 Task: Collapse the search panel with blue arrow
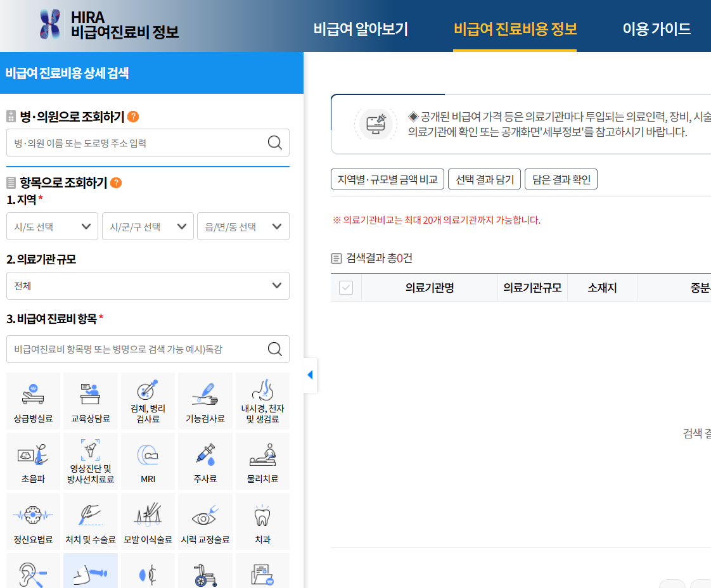[310, 375]
